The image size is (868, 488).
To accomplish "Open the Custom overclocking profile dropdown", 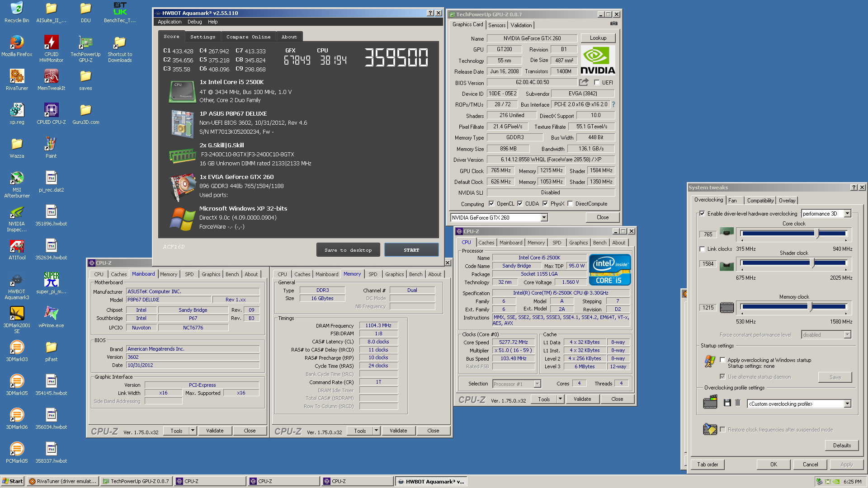I will coord(848,404).
